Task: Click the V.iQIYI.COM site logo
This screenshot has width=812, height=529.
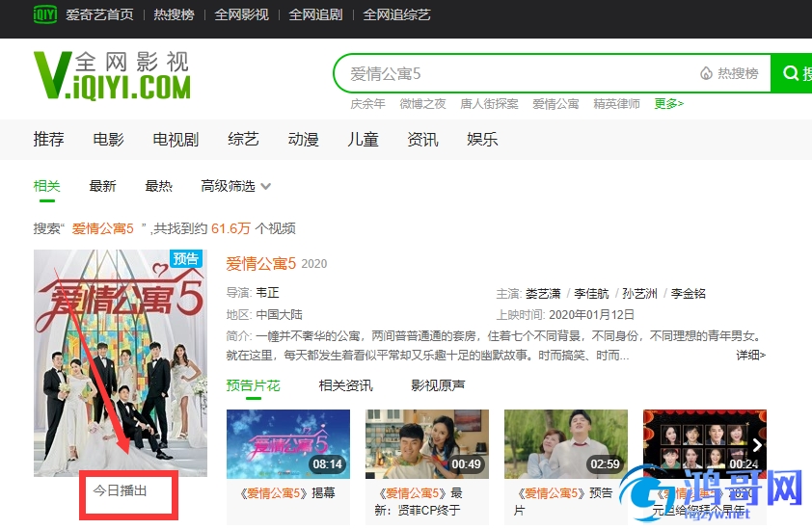Action: coord(112,75)
